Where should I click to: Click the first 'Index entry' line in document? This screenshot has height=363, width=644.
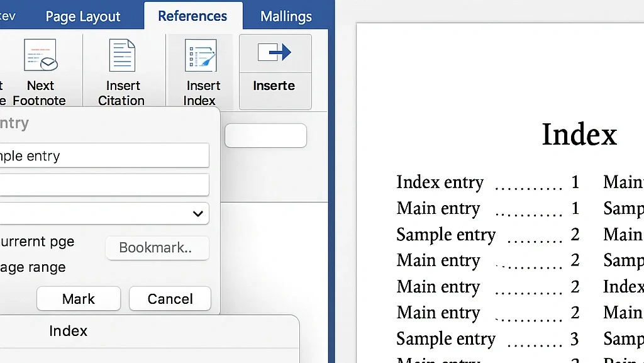click(x=440, y=182)
